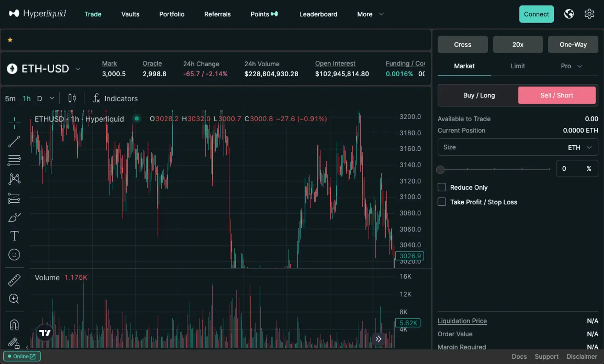Select the ruler measure tool
The height and width of the screenshot is (364, 604).
[x=14, y=280]
